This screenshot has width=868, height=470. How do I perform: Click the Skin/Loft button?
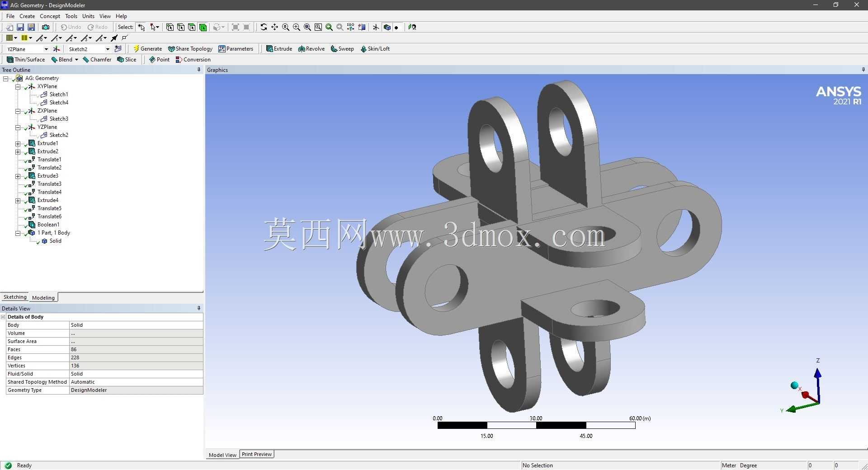(375, 49)
